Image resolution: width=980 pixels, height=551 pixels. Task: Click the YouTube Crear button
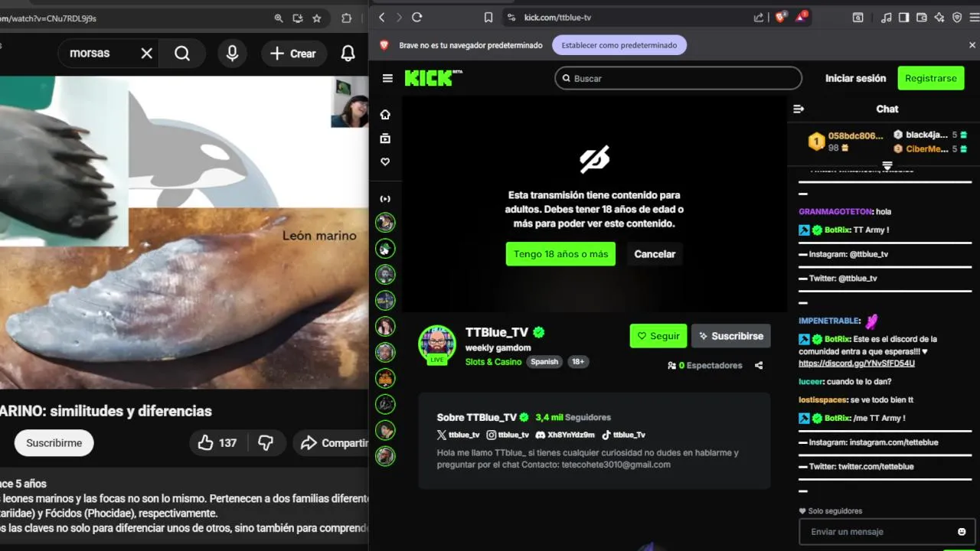point(293,54)
